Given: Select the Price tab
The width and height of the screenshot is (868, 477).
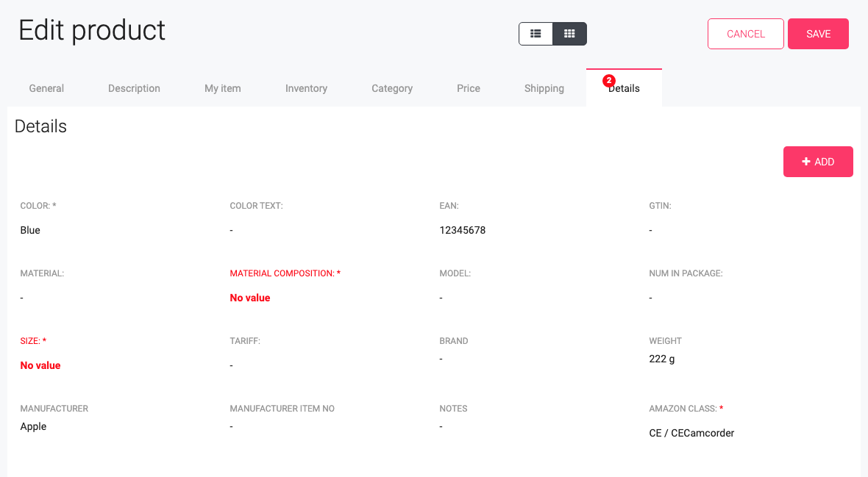Looking at the screenshot, I should [469, 88].
